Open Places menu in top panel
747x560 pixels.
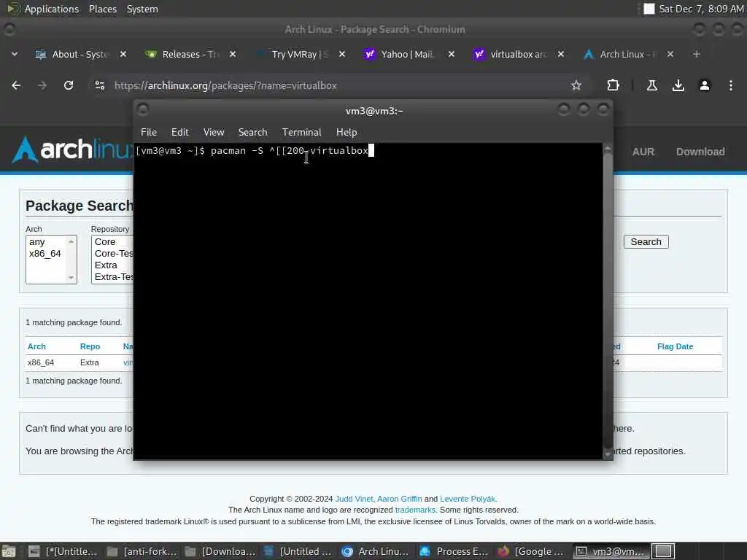pyautogui.click(x=103, y=9)
